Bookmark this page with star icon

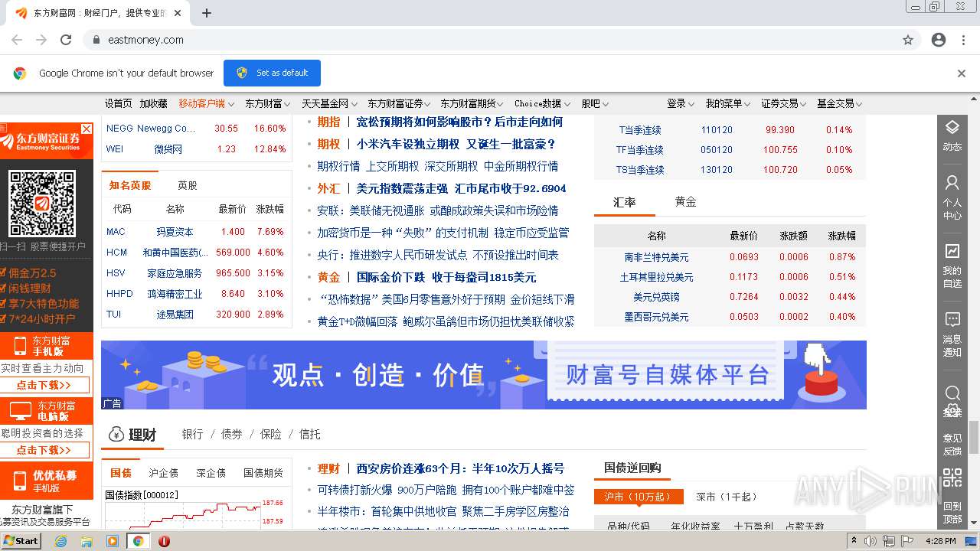[x=908, y=40]
